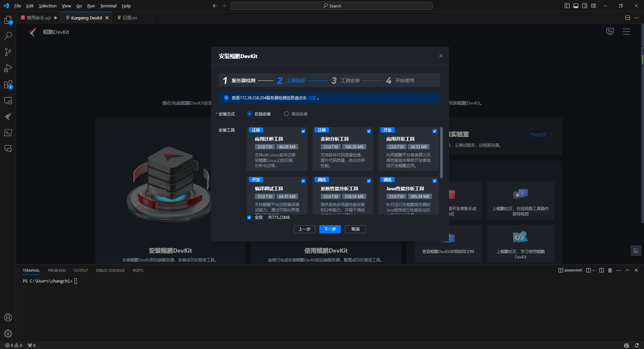The height and width of the screenshot is (349, 644).
Task: Toggle the 全选 checkbox
Action: point(249,217)
